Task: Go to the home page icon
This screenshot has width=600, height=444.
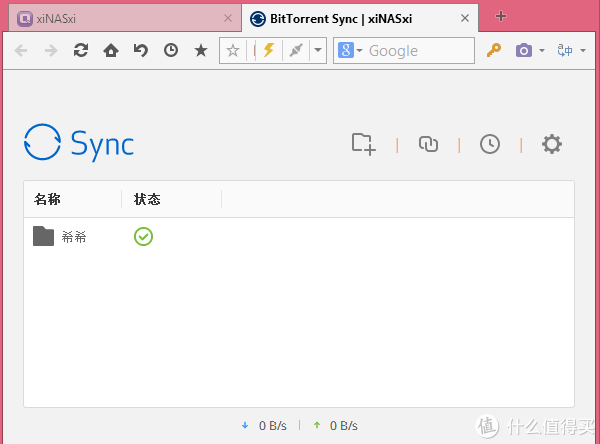Action: pyautogui.click(x=111, y=50)
